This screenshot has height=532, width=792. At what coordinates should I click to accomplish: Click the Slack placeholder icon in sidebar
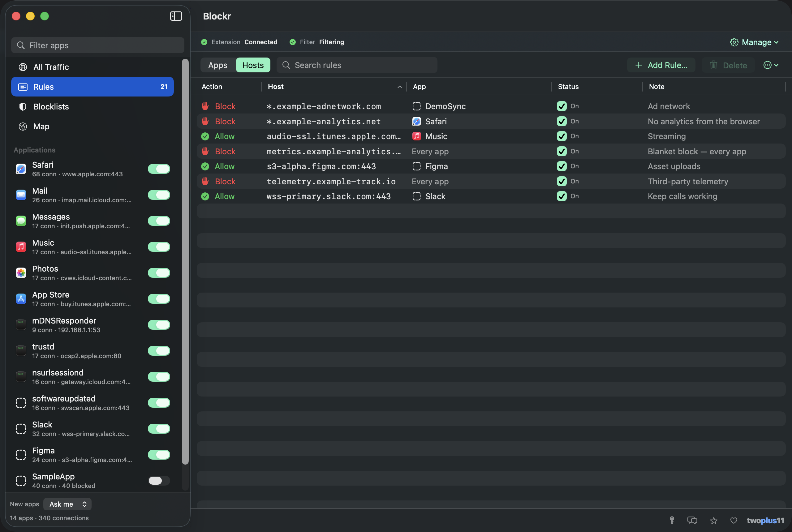(21, 428)
